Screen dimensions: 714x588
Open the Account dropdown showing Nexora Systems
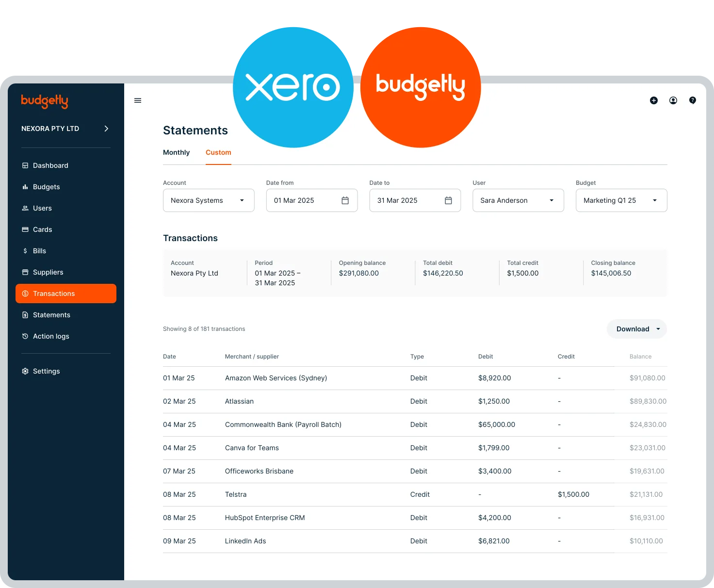pos(209,200)
